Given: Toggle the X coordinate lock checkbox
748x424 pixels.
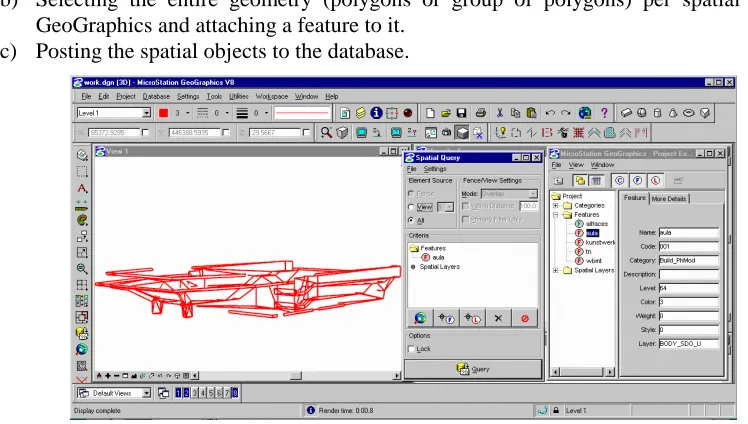Looking at the screenshot, I should click(145, 133).
